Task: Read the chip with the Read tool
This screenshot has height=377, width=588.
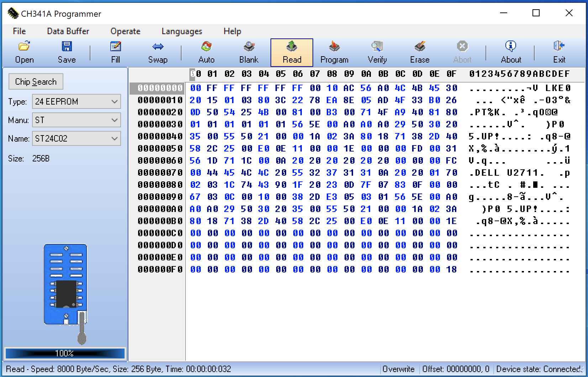Action: (292, 53)
